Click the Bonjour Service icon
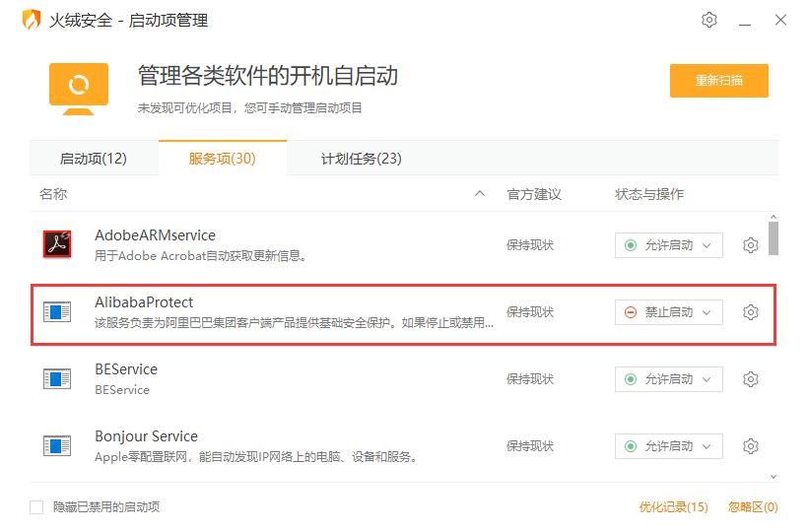The width and height of the screenshot is (808, 532). [x=57, y=446]
